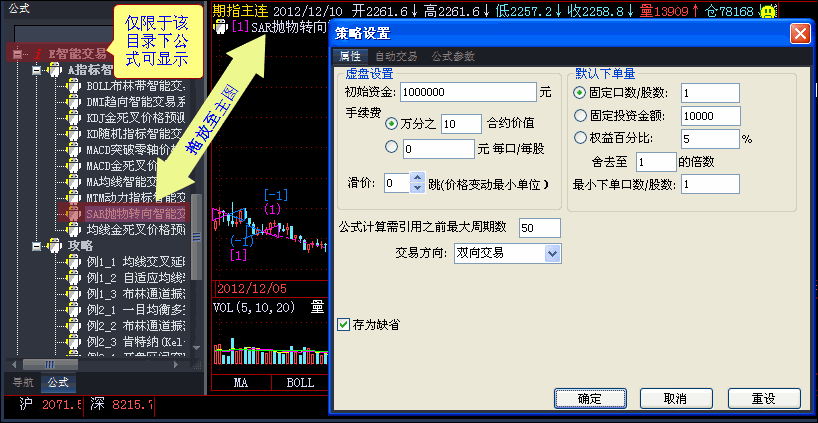
Task: Click the robot icon next to MACD金叉死叉
Action: tap(73, 165)
